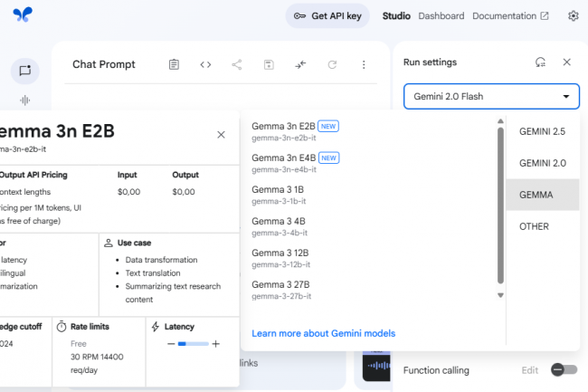Image resolution: width=588 pixels, height=392 pixels.
Task: Click the share prompt icon
Action: [x=237, y=64]
